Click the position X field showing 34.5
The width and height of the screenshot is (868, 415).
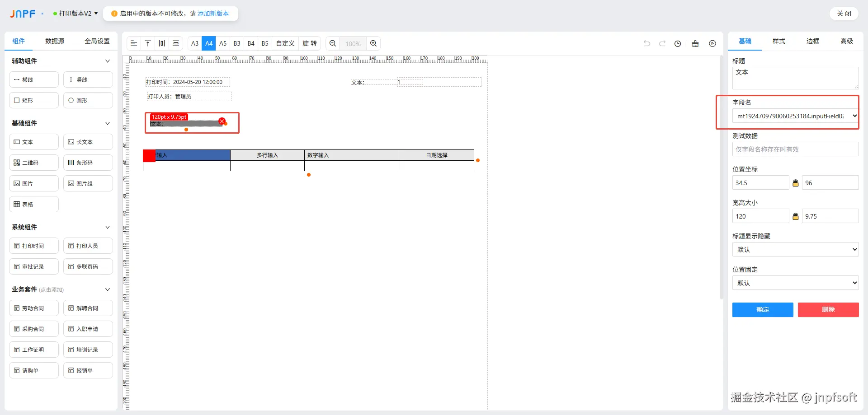(760, 183)
